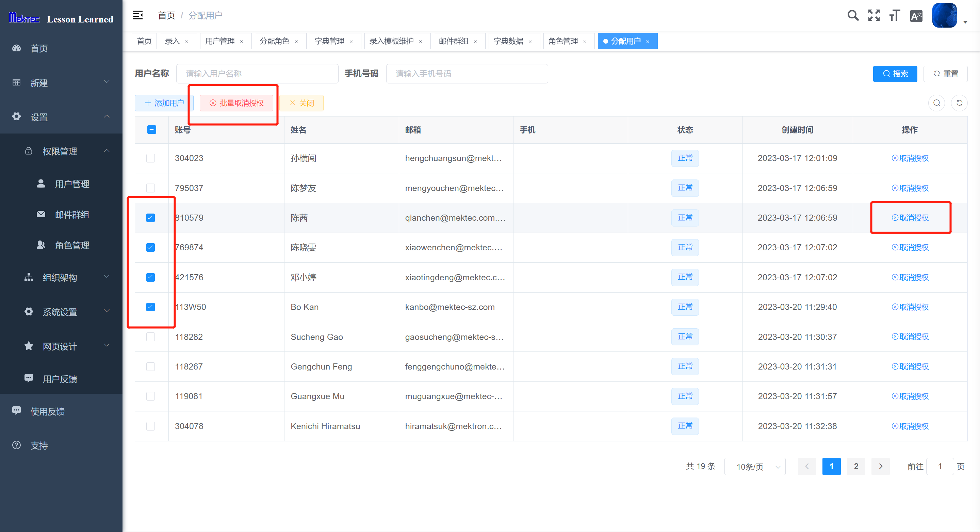
Task: Click the gear icon for 系统设置
Action: (29, 312)
